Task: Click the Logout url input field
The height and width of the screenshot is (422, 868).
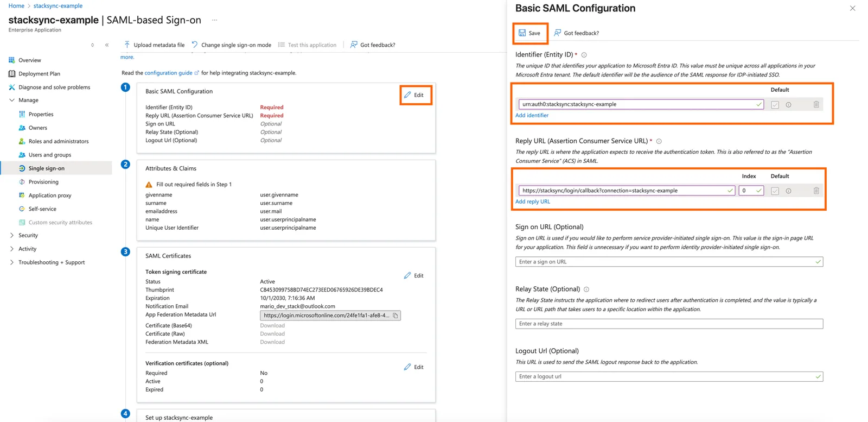Action: (669, 376)
